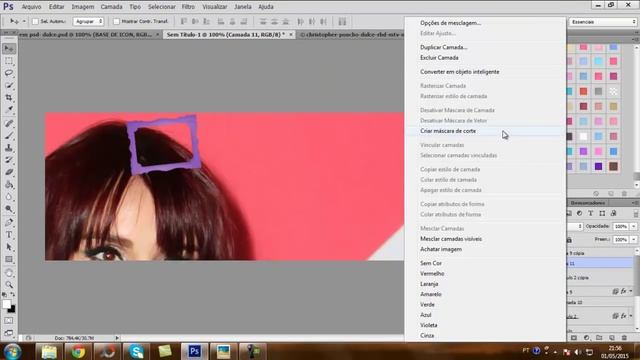Screen dimensions: 640x360
Task: Select the Paint Bucket tool
Action: 9,184
